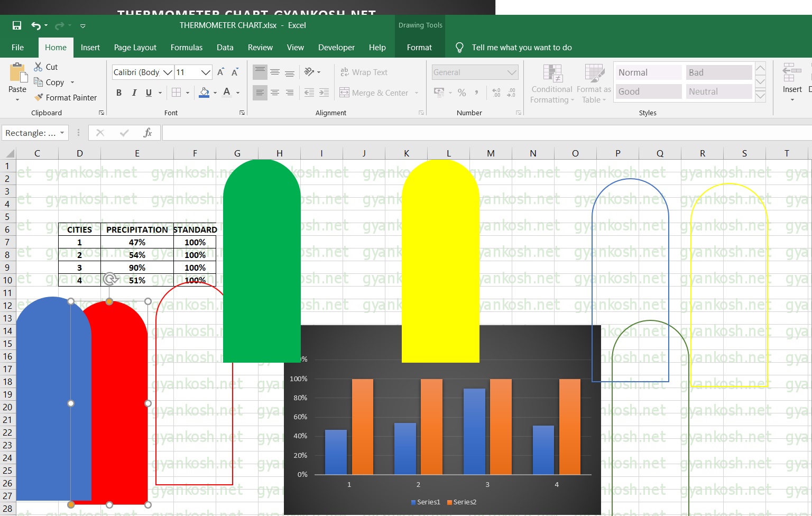Increase indent
Viewport: 812px width, 516px height.
[x=324, y=93]
